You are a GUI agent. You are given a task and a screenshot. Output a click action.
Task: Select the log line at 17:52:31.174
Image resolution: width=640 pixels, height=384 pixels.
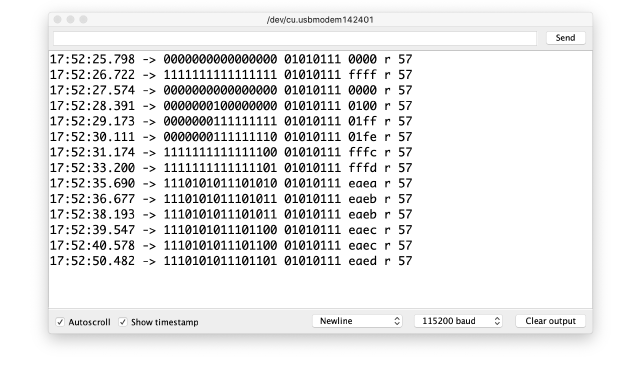pos(231,153)
